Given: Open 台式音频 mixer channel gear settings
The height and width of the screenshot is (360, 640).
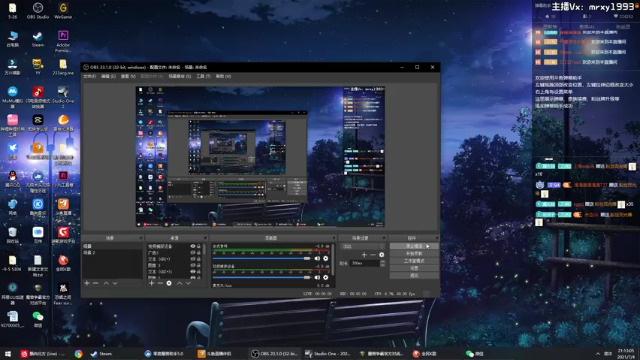Looking at the screenshot, I should click(x=326, y=258).
